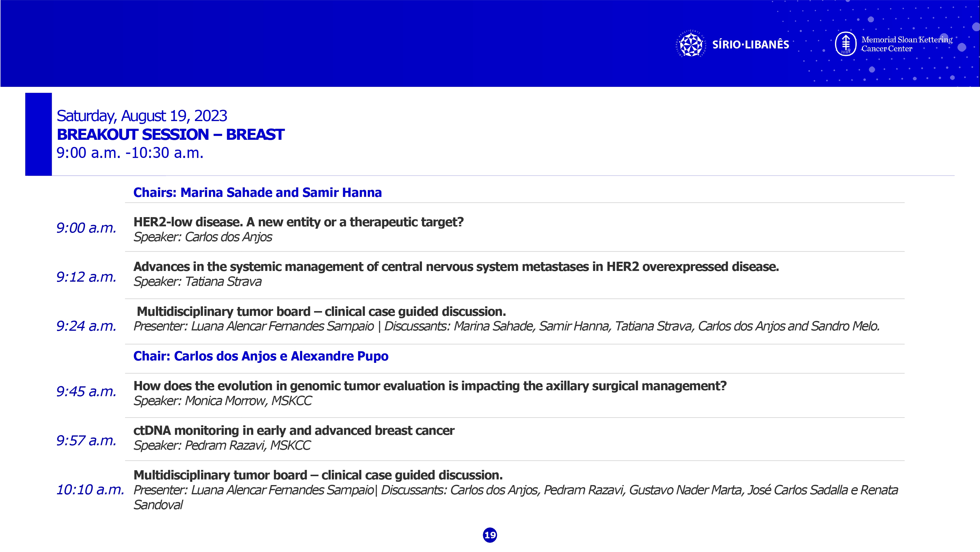Click the Sírio-Libanês geodesic logo icon
Screen dimensions: 980x552
click(x=691, y=45)
